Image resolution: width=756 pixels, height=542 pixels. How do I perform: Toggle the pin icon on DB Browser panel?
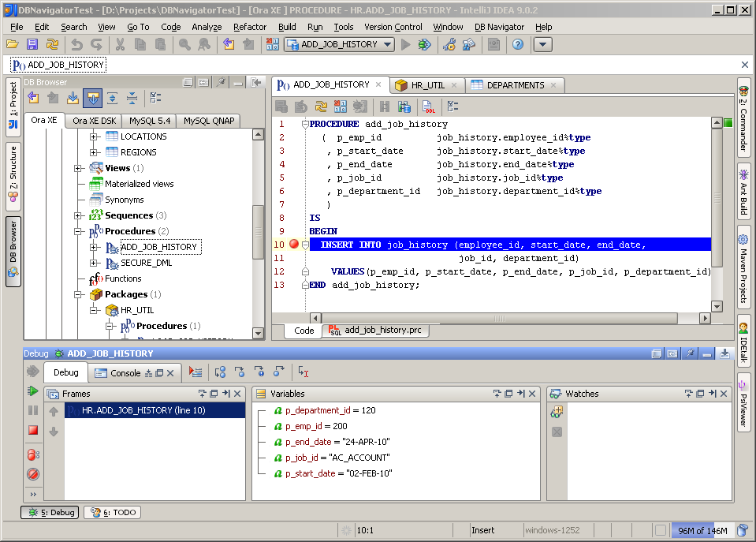click(x=221, y=82)
